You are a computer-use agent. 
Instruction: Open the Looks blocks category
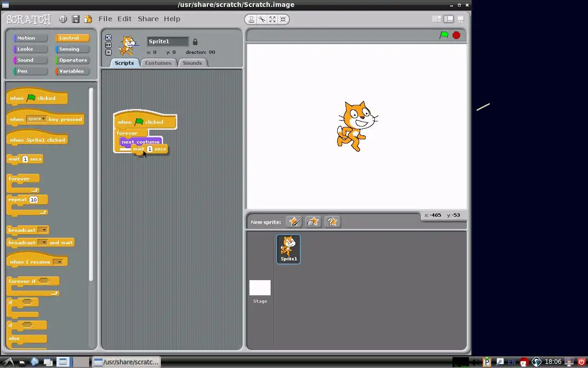[30, 49]
